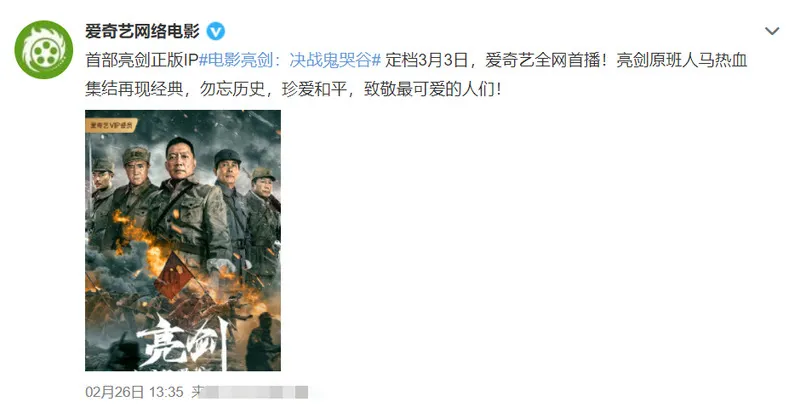The width and height of the screenshot is (800, 419).
Task: Click the phrase 爱奇艺全网首播 in the post
Action: click(x=542, y=60)
